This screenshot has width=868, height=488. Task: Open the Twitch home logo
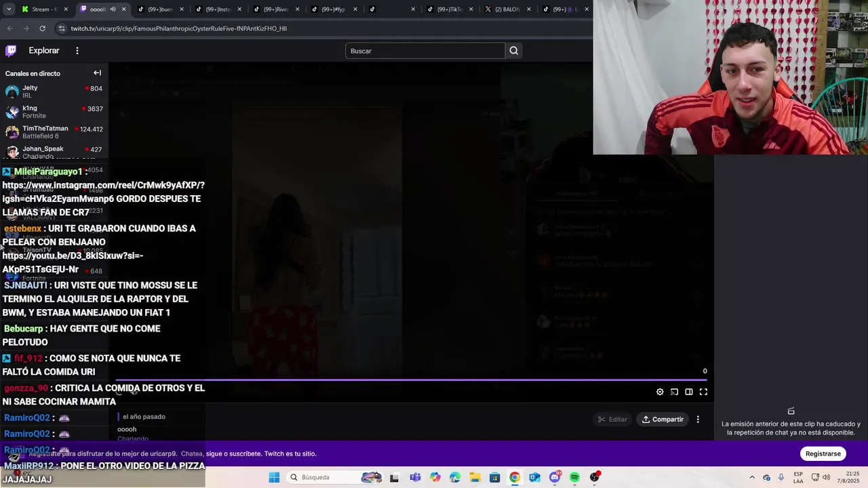(x=11, y=50)
